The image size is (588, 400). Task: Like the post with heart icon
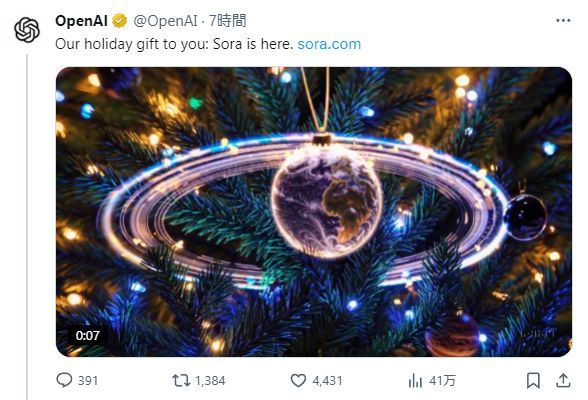pyautogui.click(x=298, y=381)
